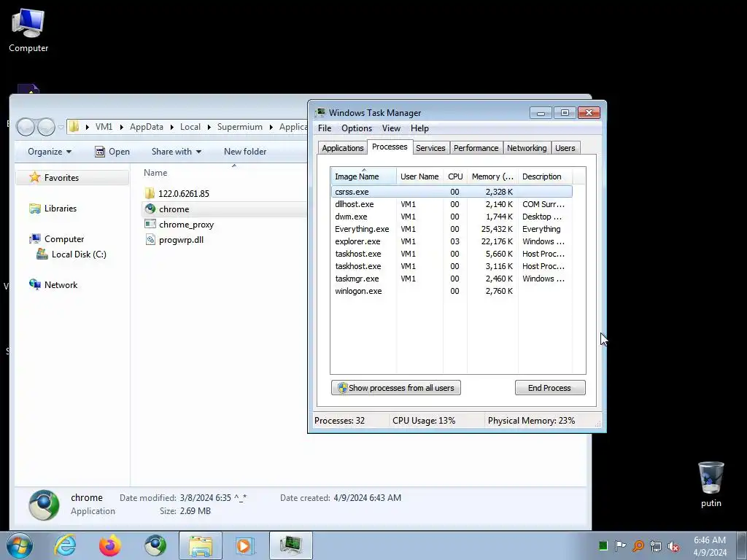Open Task Manager File menu
Image resolution: width=747 pixels, height=560 pixels.
click(x=325, y=128)
